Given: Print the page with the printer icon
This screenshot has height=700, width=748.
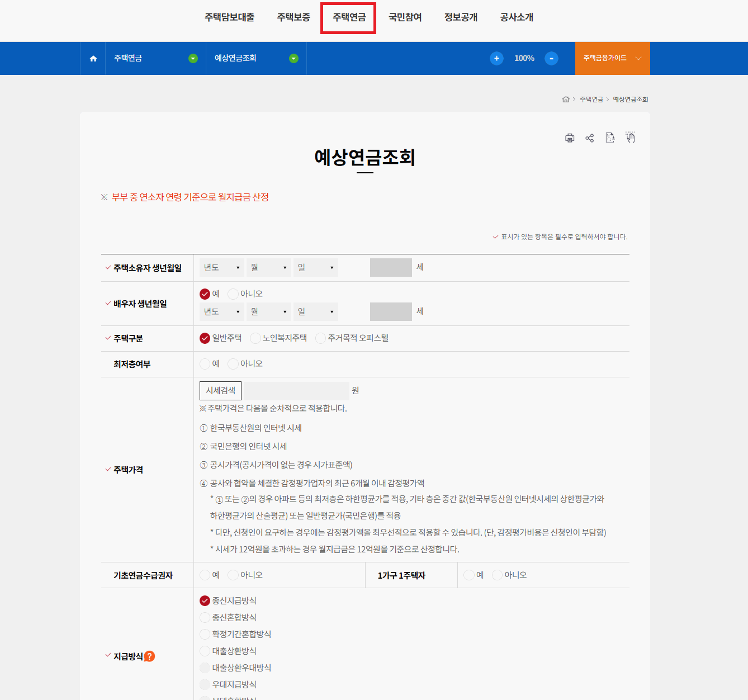Looking at the screenshot, I should tap(570, 138).
